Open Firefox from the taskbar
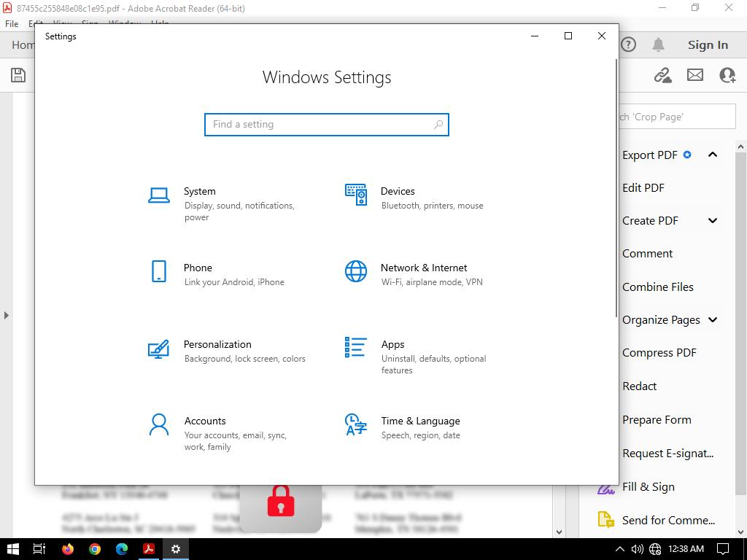The height and width of the screenshot is (560, 747). [x=68, y=549]
